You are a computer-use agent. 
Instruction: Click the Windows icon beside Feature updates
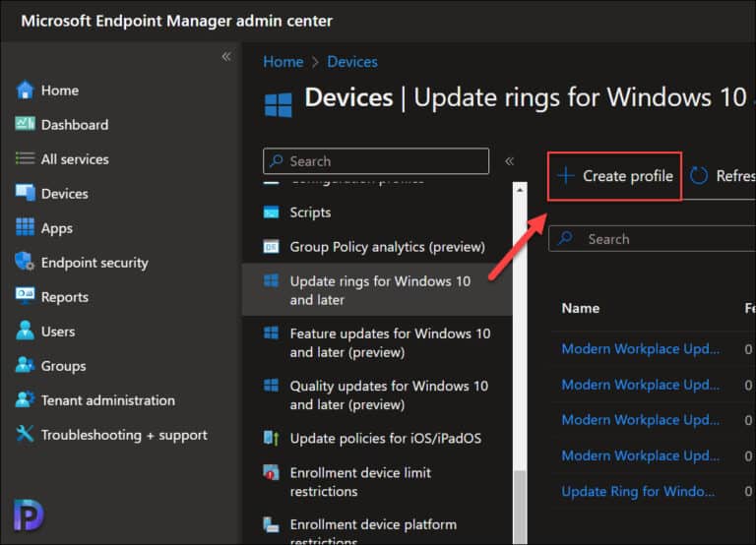click(x=271, y=333)
